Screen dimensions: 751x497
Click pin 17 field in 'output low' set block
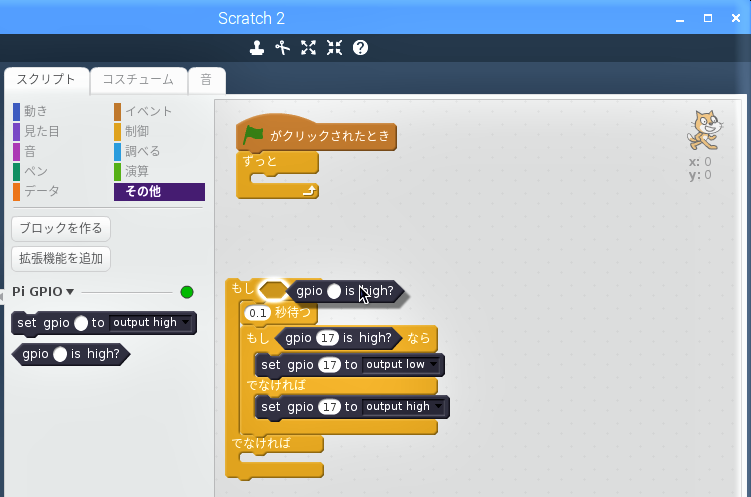coord(330,365)
